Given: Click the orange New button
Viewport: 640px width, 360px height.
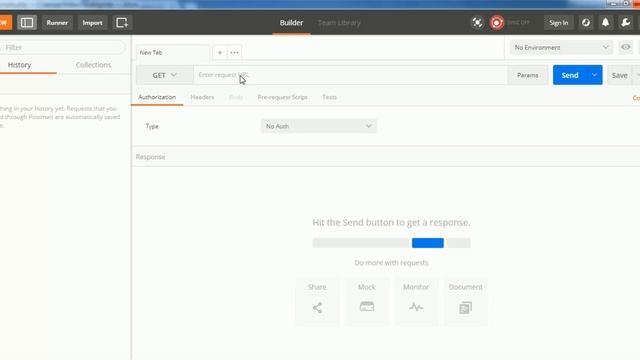Looking at the screenshot, I should pos(5,22).
